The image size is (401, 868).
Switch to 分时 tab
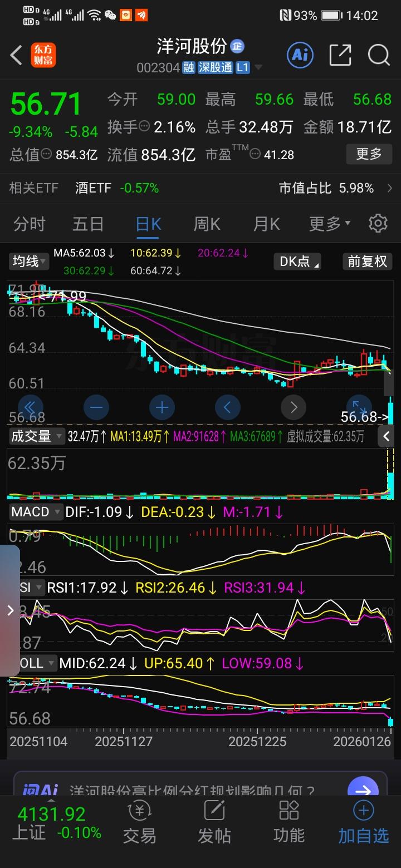click(x=29, y=224)
